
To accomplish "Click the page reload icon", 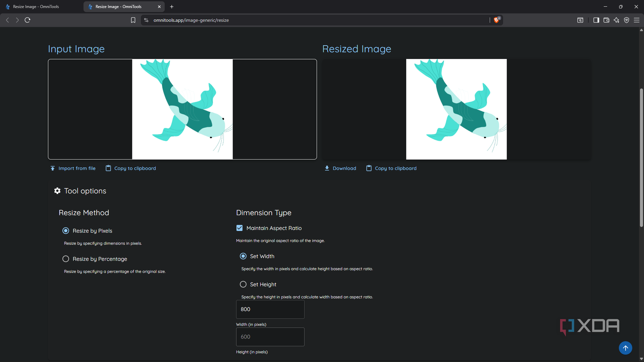I will pyautogui.click(x=27, y=20).
